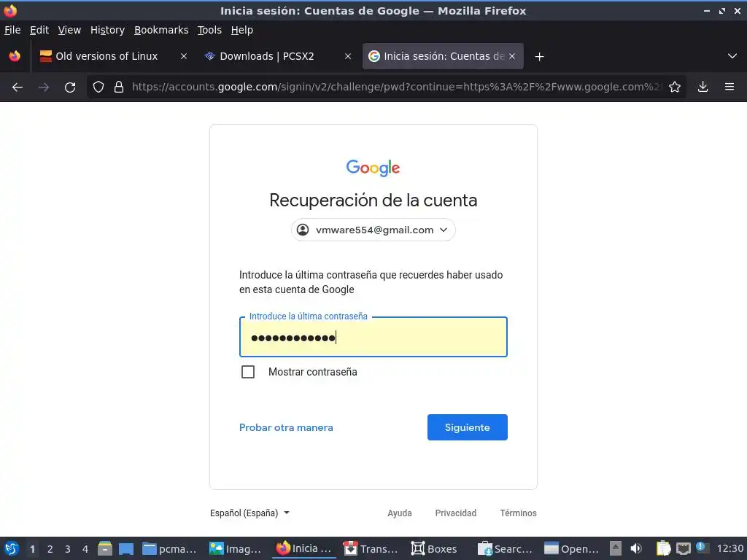Screen dimensions: 747x560
Task: Click the last password input field
Action: 373,337
